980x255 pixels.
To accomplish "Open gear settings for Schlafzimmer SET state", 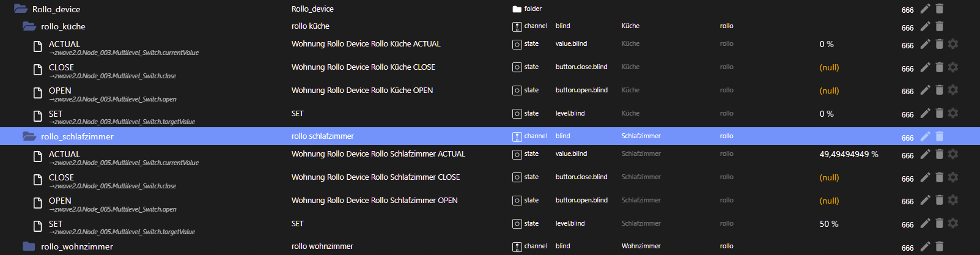I will [952, 224].
